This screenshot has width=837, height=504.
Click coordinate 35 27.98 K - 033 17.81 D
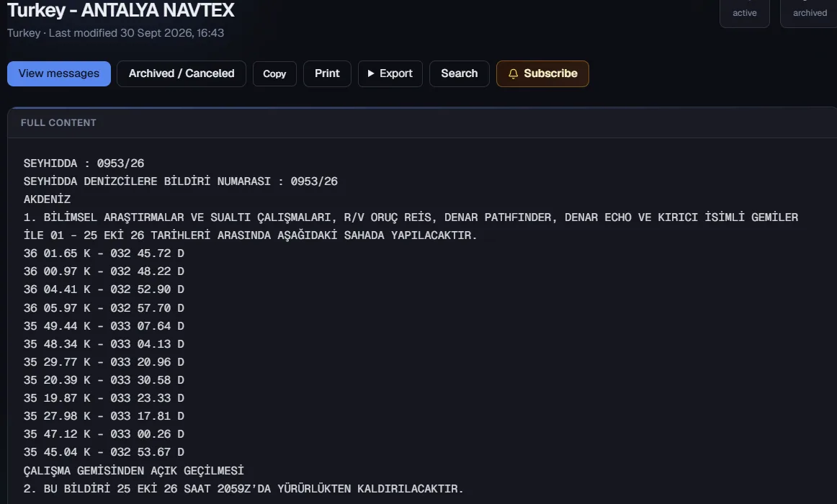(104, 416)
